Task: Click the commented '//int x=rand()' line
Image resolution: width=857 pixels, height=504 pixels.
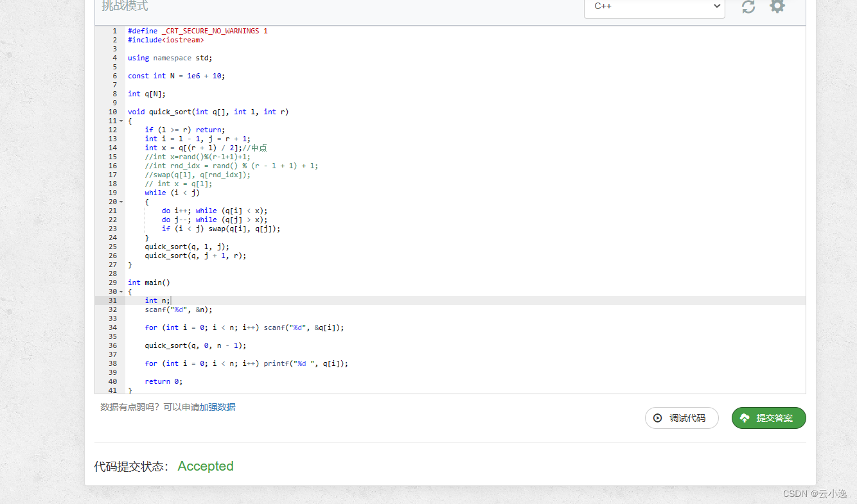Action: click(x=197, y=157)
